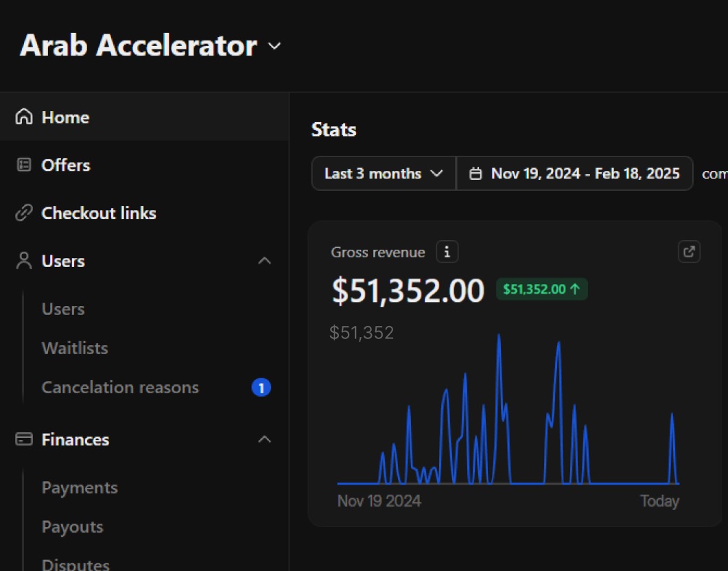Click the Home house icon in sidebar

[24, 117]
